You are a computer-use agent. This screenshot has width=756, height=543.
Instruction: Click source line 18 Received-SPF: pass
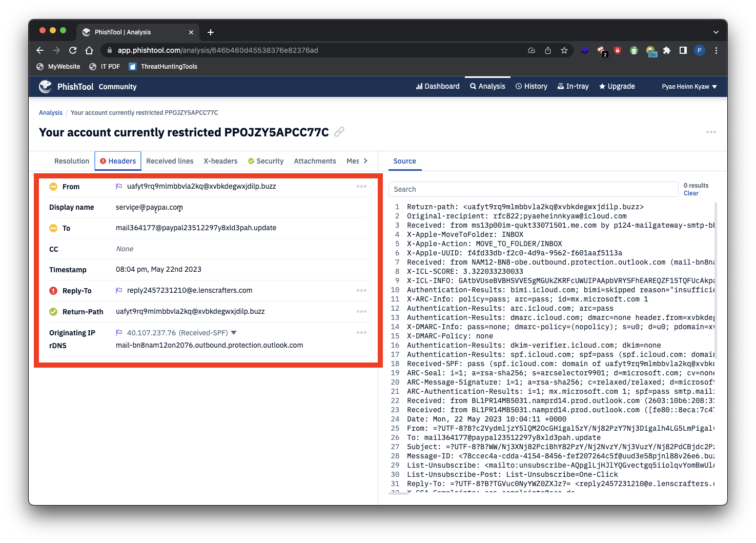(561, 364)
